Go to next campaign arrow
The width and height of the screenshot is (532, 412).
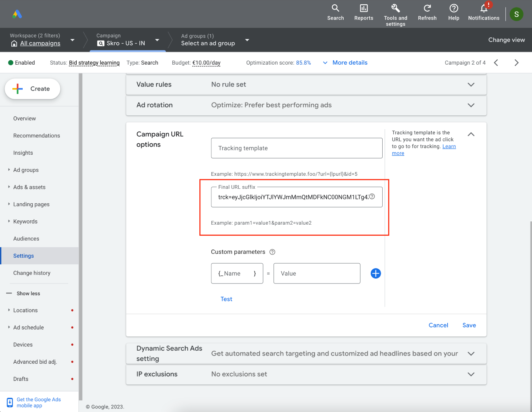click(516, 63)
